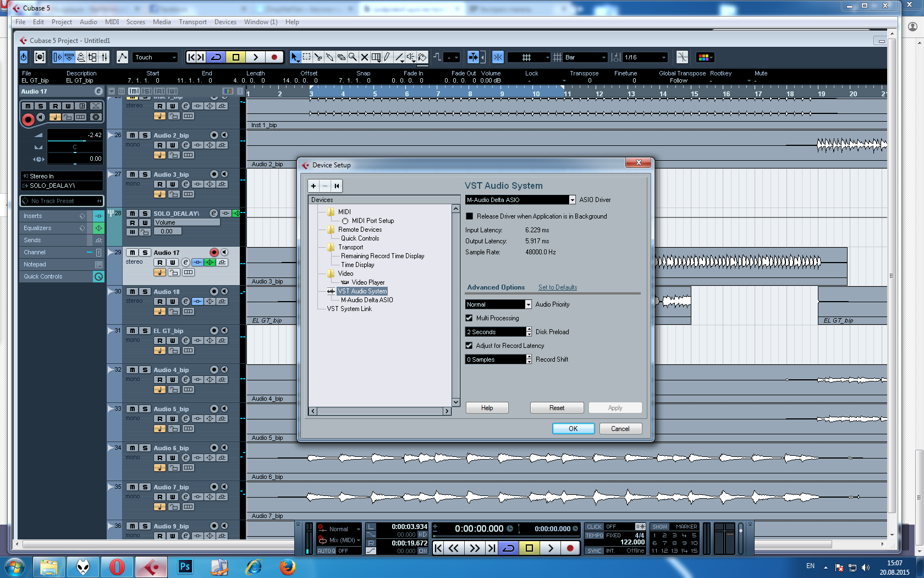
Task: Toggle the metronome CLICK button
Action: pyautogui.click(x=595, y=527)
